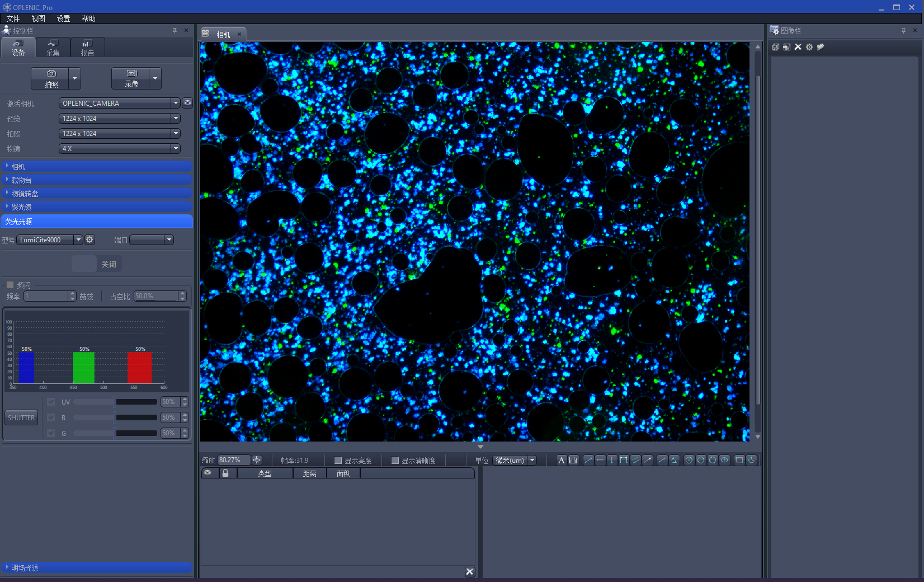The width and height of the screenshot is (924, 582).
Task: Select the arrow drawing tool
Action: (648, 460)
